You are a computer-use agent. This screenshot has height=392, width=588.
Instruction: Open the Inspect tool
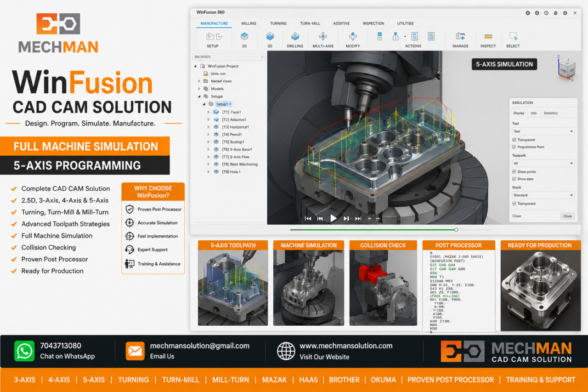(x=488, y=40)
